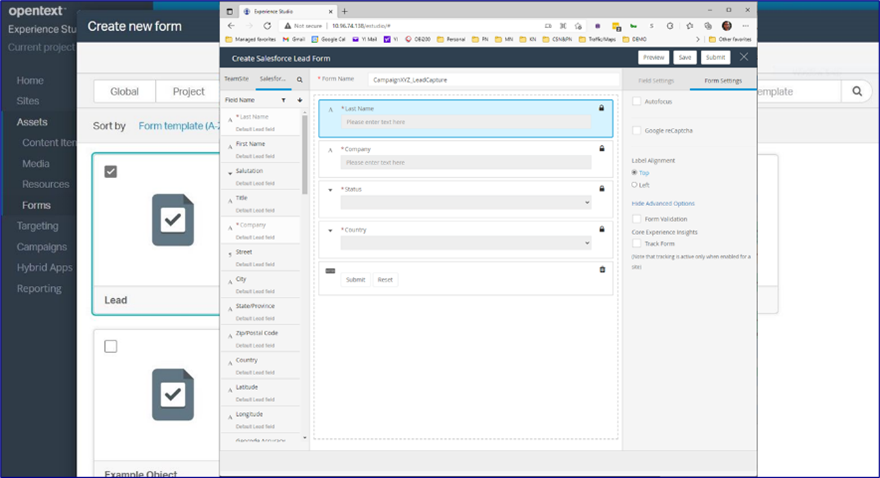This screenshot has width=880, height=478.
Task: Select the First Name field in the list
Action: click(x=260, y=149)
